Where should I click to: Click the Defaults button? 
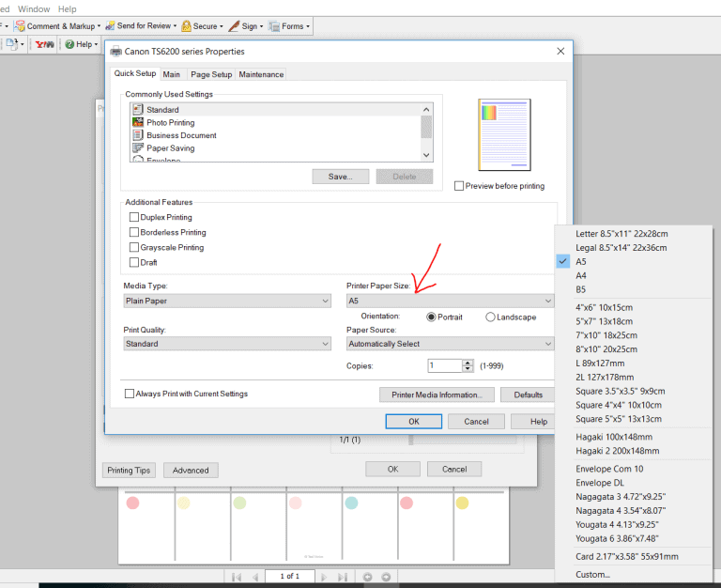coord(528,395)
